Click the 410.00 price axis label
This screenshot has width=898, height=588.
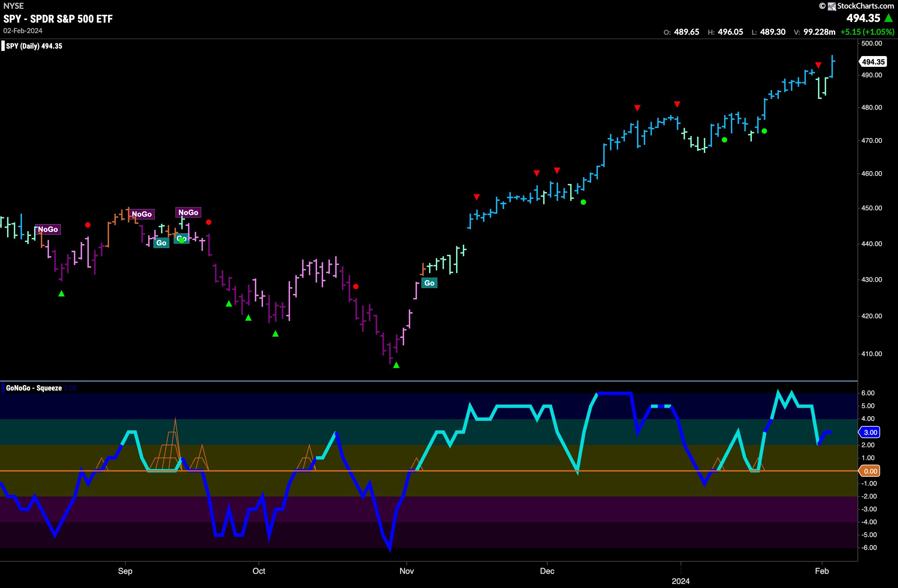872,354
